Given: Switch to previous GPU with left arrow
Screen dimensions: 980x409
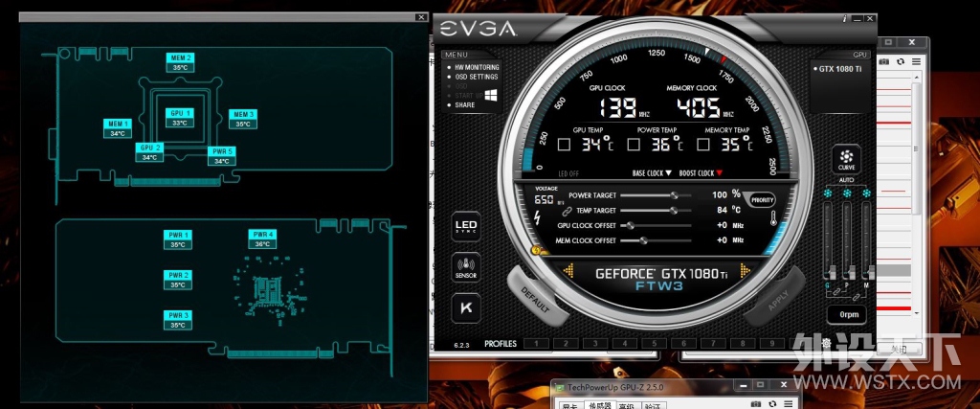Looking at the screenshot, I should tap(568, 271).
